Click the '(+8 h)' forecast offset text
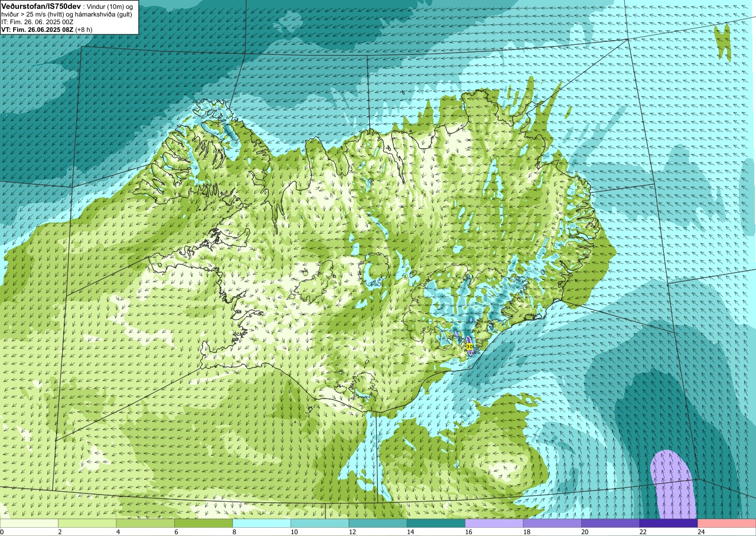The width and height of the screenshot is (756, 536). 84,30
